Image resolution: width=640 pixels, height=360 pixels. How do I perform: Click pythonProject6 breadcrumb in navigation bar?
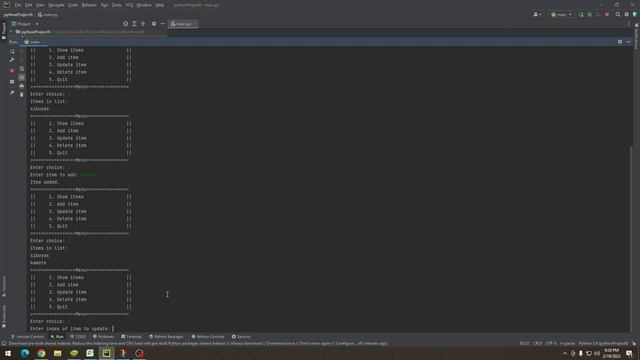tap(18, 15)
